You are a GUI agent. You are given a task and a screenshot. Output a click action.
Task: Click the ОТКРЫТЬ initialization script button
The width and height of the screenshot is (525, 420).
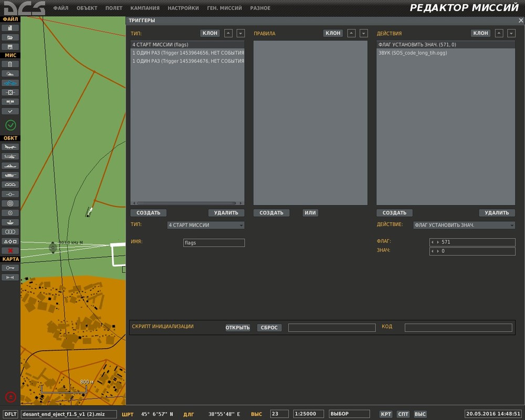click(x=238, y=328)
